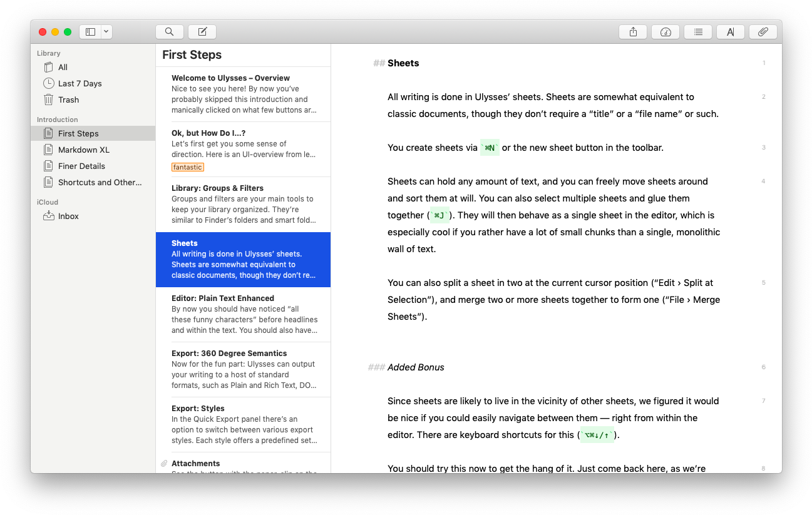Open the share/export button

(x=633, y=32)
